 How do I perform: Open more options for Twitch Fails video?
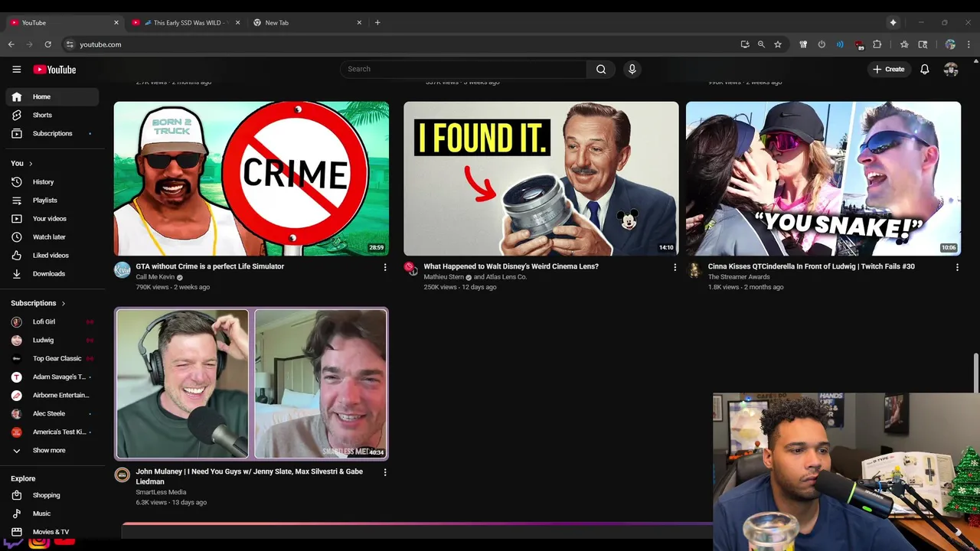[957, 267]
